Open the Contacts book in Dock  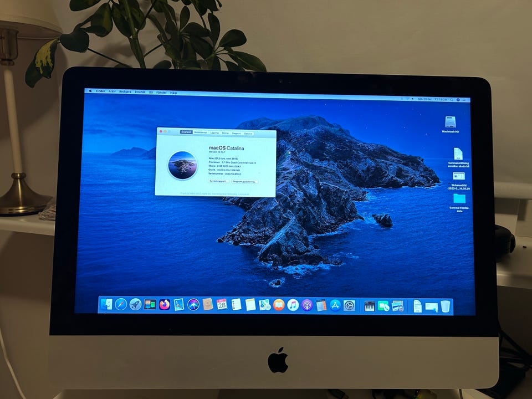208,304
